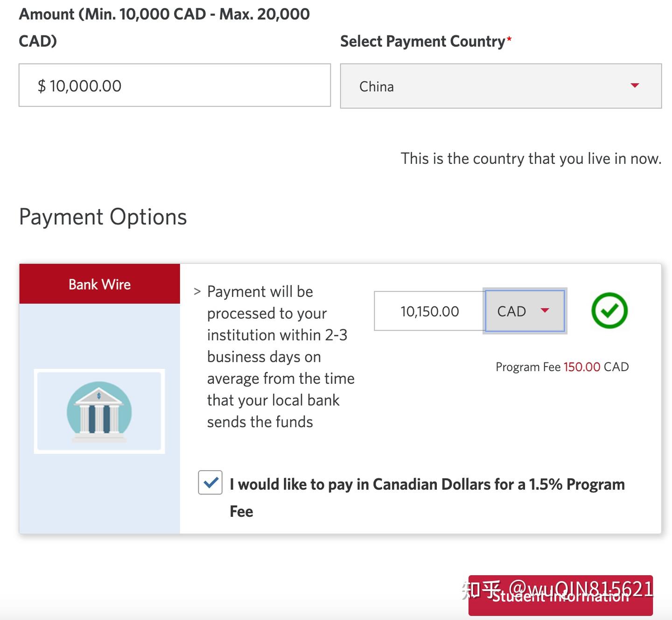Click the Amount min-max CAD label
This screenshot has width=672, height=620.
(164, 28)
